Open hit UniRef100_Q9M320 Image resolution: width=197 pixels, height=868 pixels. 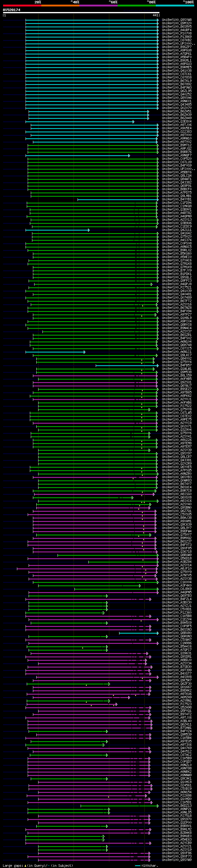pos(176,23)
